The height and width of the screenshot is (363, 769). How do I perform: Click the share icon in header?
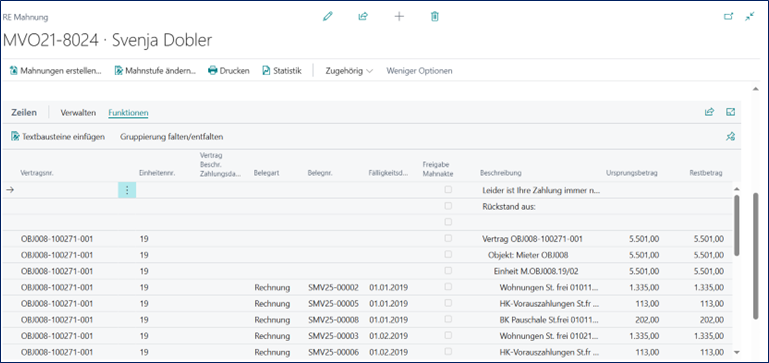(363, 16)
